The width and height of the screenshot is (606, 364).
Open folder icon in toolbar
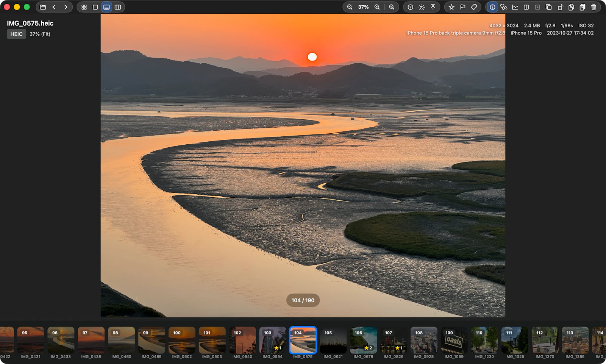pyautogui.click(x=43, y=7)
